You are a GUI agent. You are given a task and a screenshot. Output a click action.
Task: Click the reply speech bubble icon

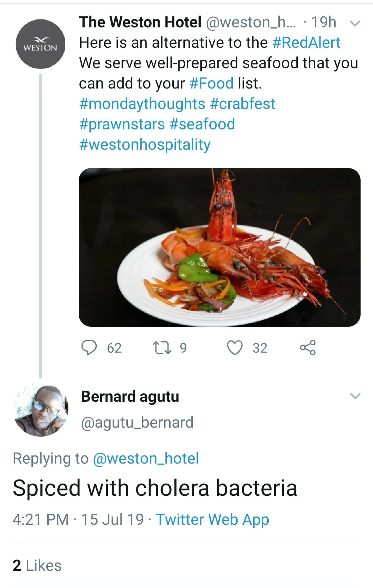[89, 347]
